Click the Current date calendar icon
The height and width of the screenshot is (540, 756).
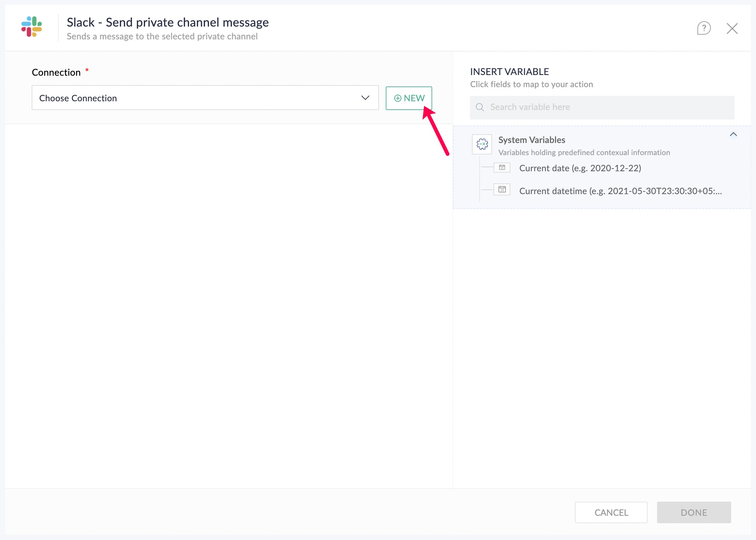click(x=502, y=168)
